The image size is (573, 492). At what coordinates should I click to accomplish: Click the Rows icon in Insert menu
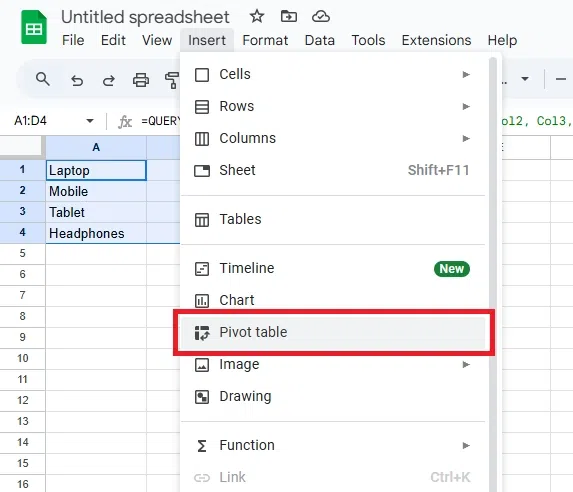click(202, 107)
